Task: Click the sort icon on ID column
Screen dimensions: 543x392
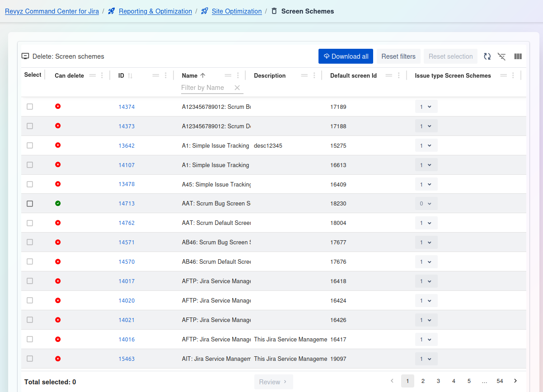Action: coord(130,76)
